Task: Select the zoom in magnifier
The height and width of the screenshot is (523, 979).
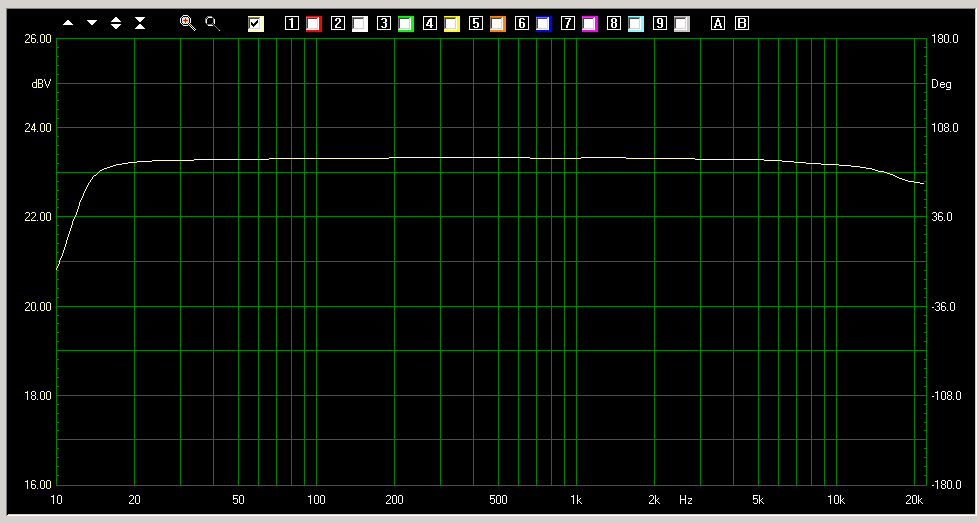Action: tap(187, 23)
